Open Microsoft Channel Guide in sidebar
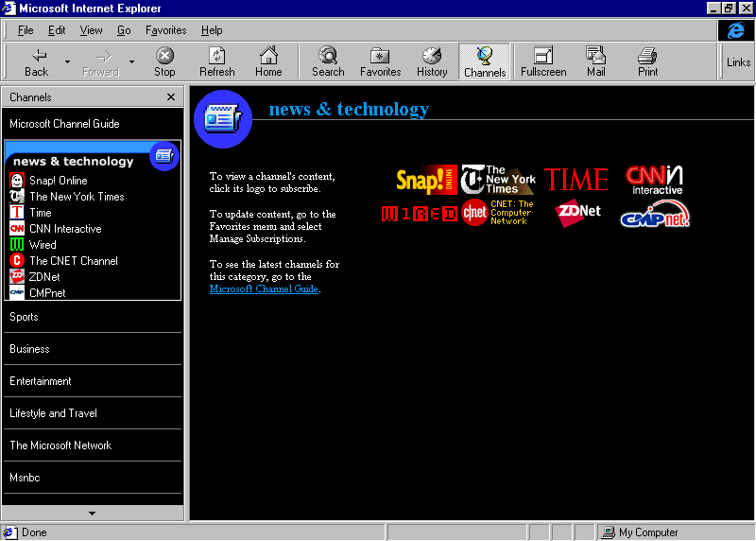 [x=64, y=124]
